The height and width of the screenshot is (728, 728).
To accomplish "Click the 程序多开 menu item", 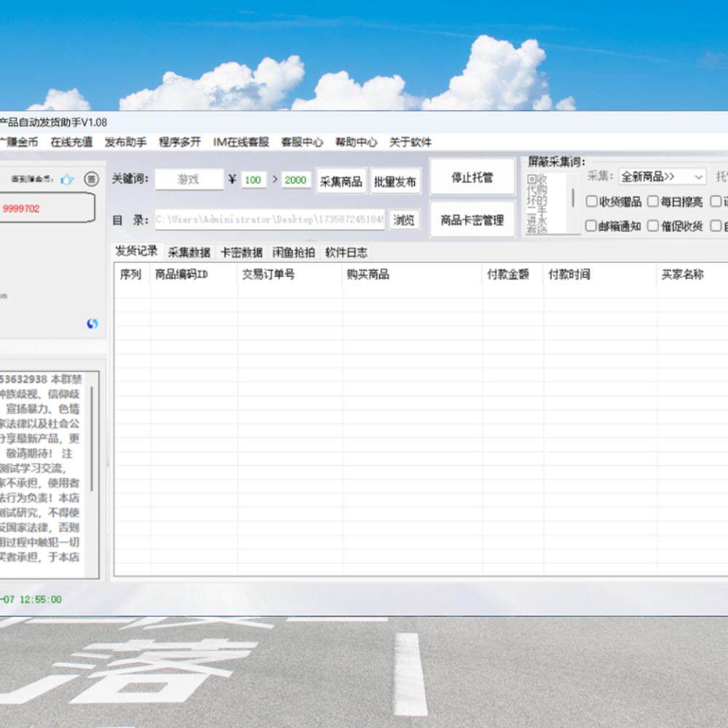I will click(x=180, y=142).
